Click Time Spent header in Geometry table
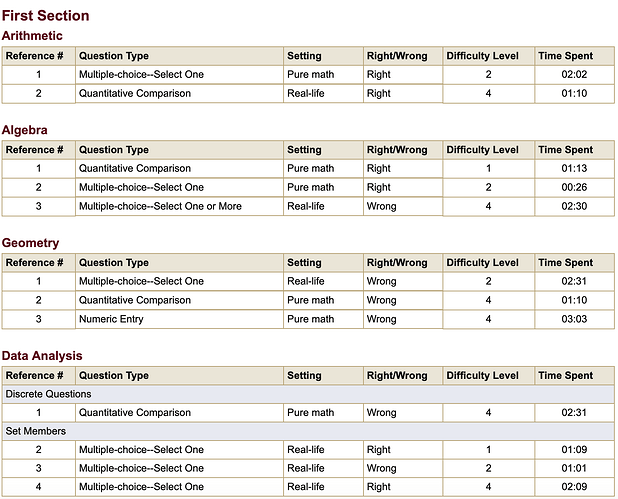Image resolution: width=618 pixels, height=499 pixels. [x=565, y=263]
